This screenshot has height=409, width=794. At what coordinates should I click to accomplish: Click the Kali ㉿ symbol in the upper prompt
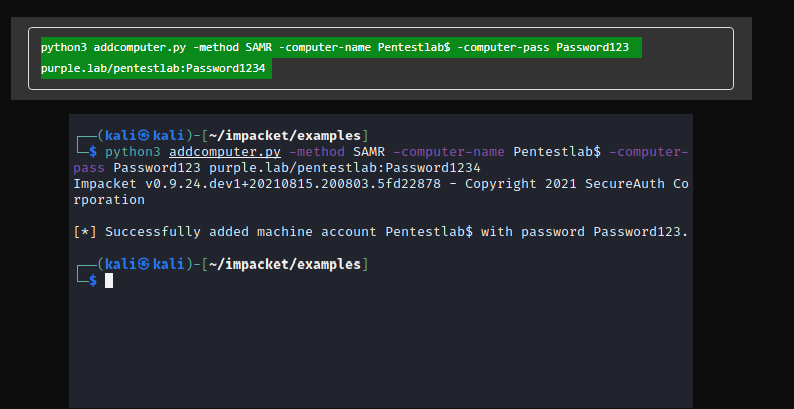coord(143,136)
